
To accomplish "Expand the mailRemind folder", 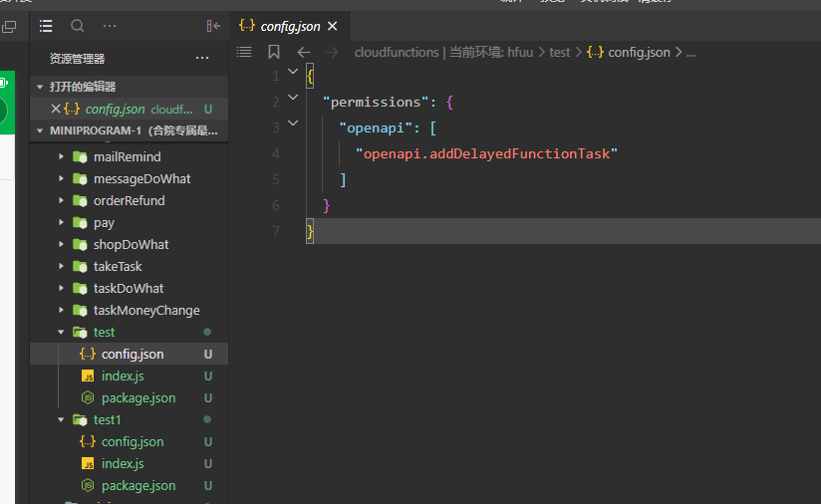I will tap(61, 156).
